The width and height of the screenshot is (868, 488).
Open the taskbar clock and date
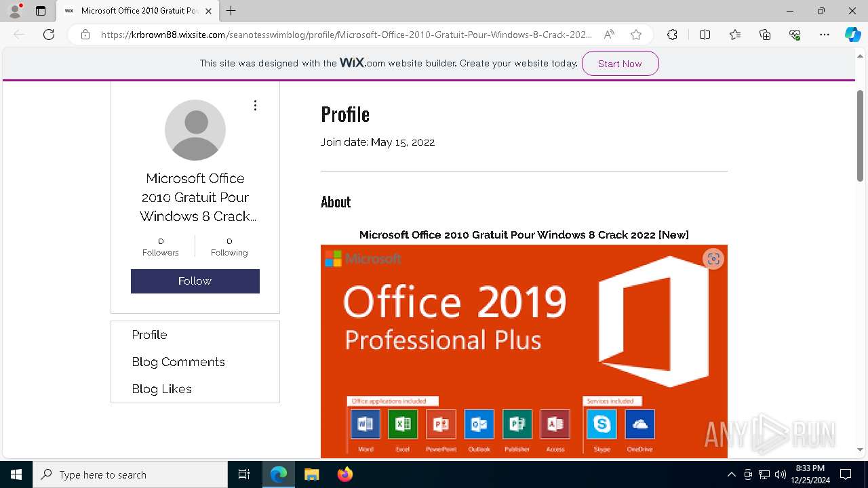click(x=810, y=474)
